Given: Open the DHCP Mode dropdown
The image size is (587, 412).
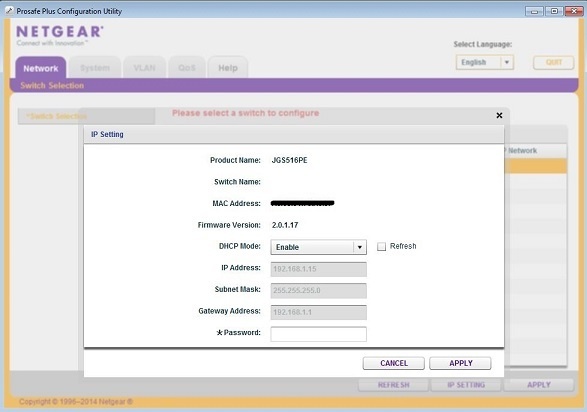Looking at the screenshot, I should pyautogui.click(x=319, y=247).
